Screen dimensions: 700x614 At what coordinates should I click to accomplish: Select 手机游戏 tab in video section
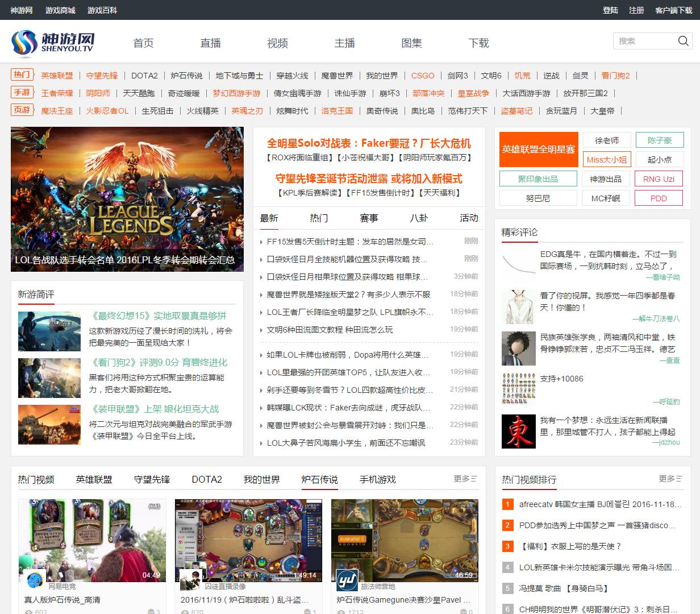(x=378, y=479)
